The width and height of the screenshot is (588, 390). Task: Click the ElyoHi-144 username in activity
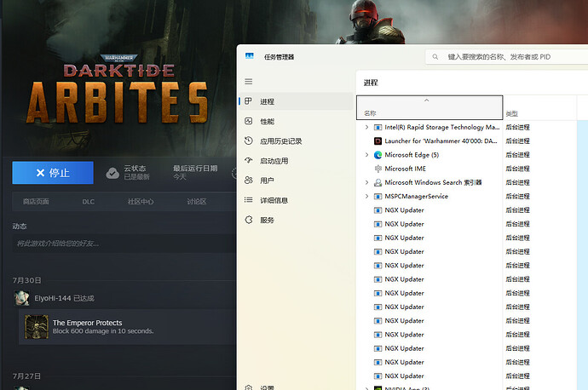click(x=53, y=298)
